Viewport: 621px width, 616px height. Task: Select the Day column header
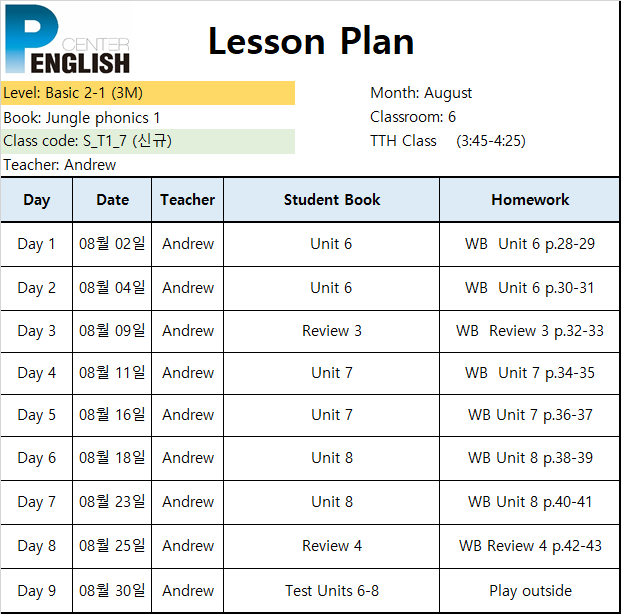[x=37, y=200]
